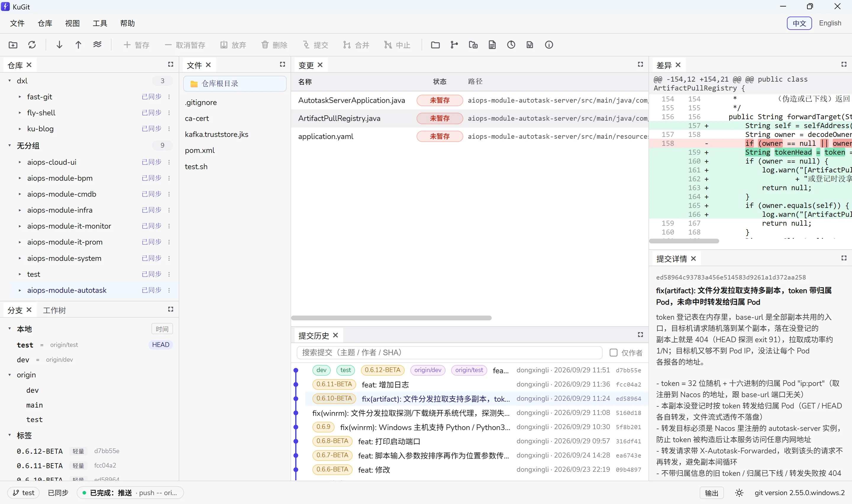Switch language to 中文
Viewport: 852px width, 504px height.
click(799, 23)
